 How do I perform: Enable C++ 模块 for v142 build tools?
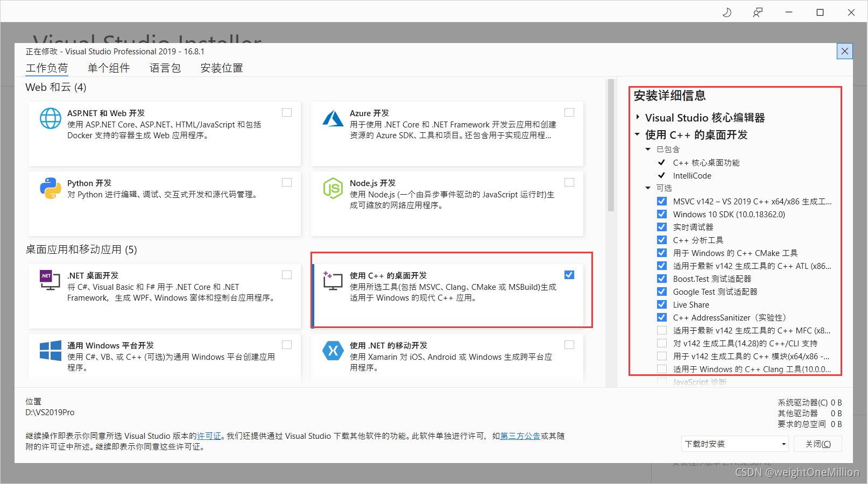click(x=662, y=356)
